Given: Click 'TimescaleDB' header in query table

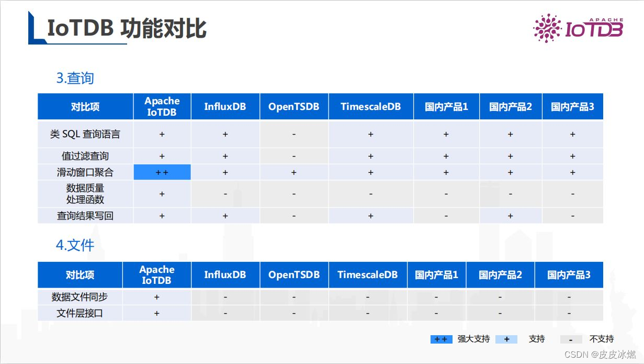Looking at the screenshot, I should click(x=371, y=107).
